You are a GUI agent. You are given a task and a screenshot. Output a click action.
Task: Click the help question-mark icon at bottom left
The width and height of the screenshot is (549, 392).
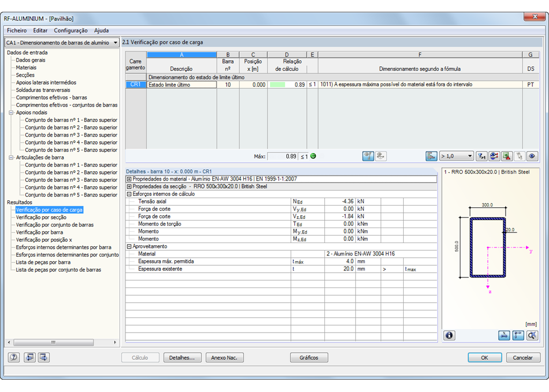[x=13, y=357]
